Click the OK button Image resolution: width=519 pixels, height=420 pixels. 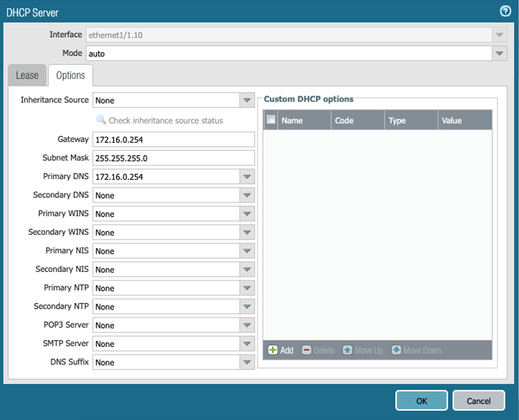(421, 401)
